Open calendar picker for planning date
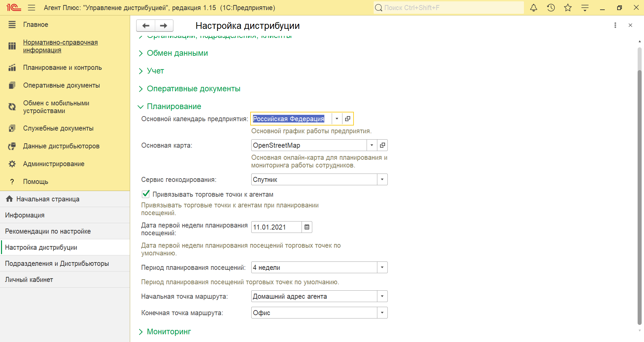 [x=307, y=227]
